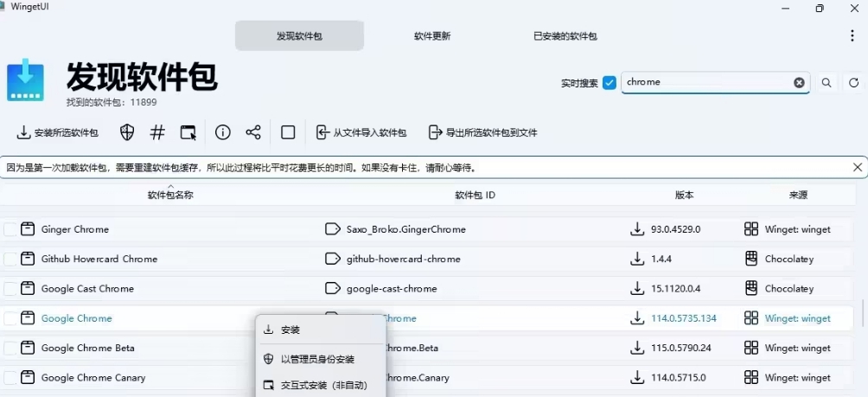The height and width of the screenshot is (397, 868).
Task: Choose 安装 from the context menu
Action: coord(321,330)
